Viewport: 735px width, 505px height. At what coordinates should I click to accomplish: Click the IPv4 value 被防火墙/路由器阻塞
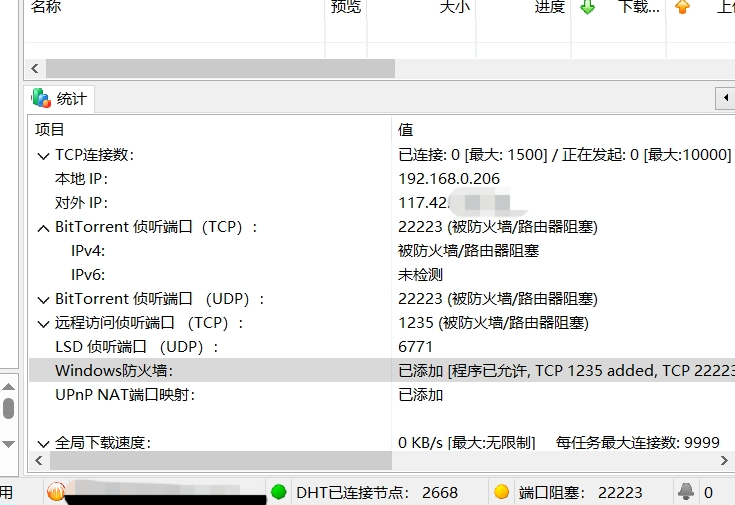pyautogui.click(x=468, y=251)
